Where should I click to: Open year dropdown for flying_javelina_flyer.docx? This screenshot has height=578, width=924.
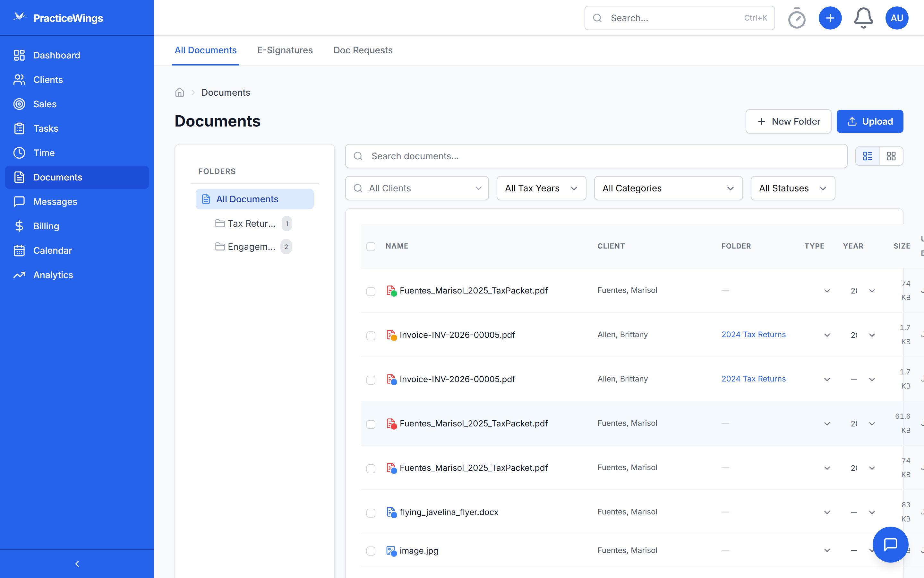872,512
